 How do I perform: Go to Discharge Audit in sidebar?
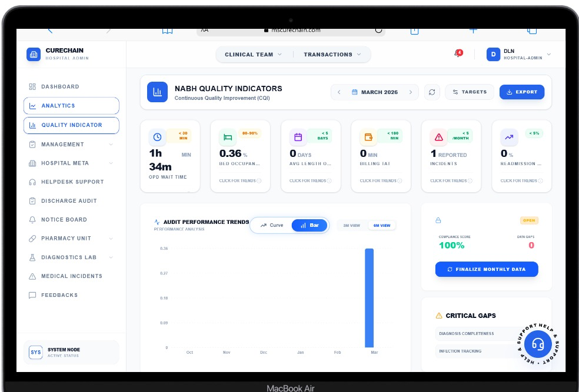click(x=68, y=201)
